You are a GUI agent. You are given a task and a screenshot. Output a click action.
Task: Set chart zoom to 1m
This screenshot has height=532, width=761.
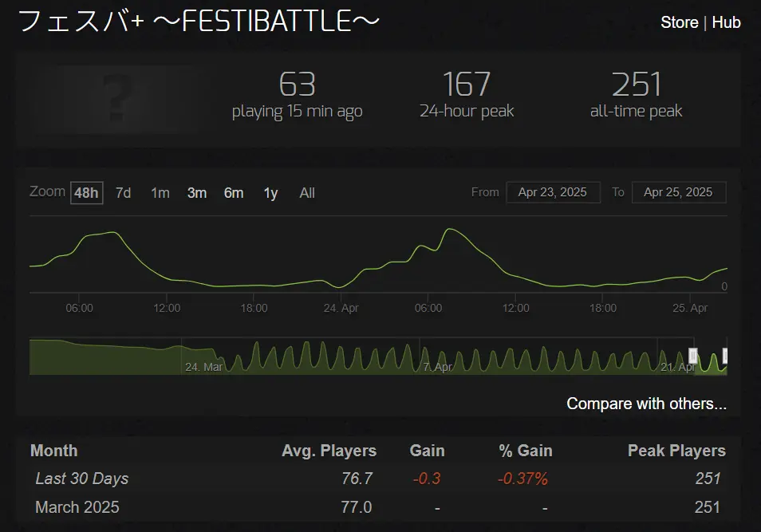click(160, 193)
